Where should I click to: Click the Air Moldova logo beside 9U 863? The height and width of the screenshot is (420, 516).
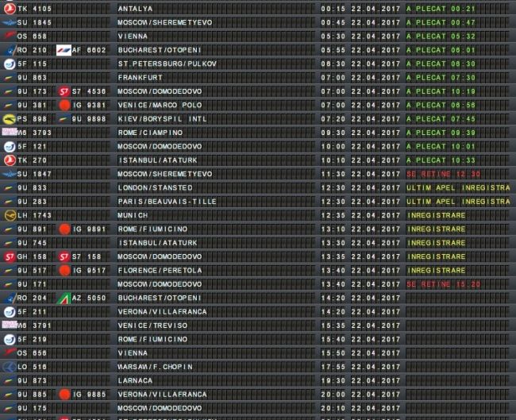click(x=9, y=78)
